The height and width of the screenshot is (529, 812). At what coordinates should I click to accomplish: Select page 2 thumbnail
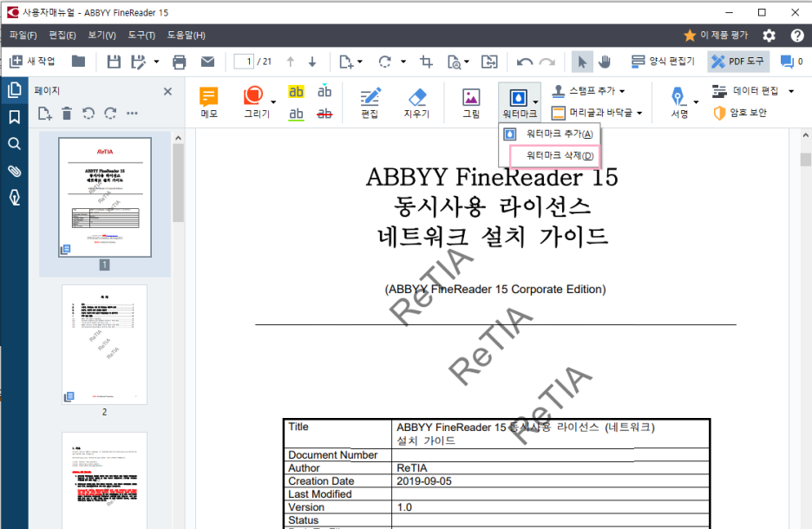[105, 345]
